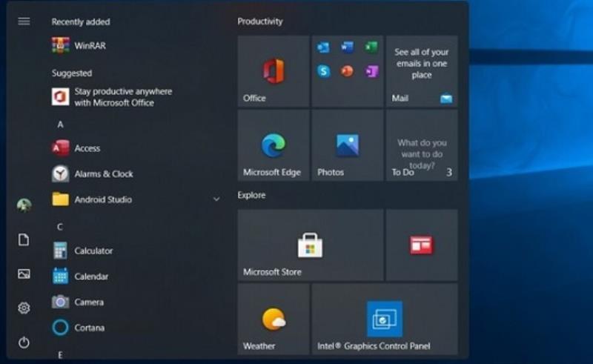The width and height of the screenshot is (593, 364).
Task: Open the WinRAR app icon
Action: tap(61, 45)
